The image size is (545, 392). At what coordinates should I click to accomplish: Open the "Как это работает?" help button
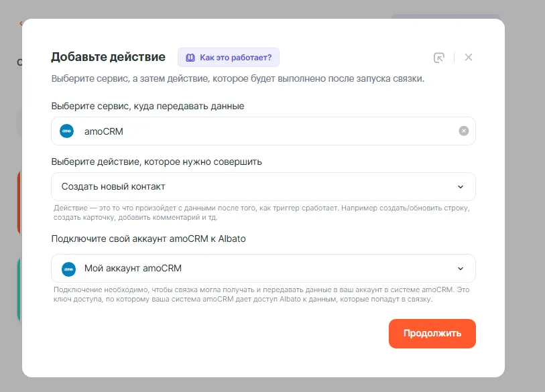tap(229, 58)
